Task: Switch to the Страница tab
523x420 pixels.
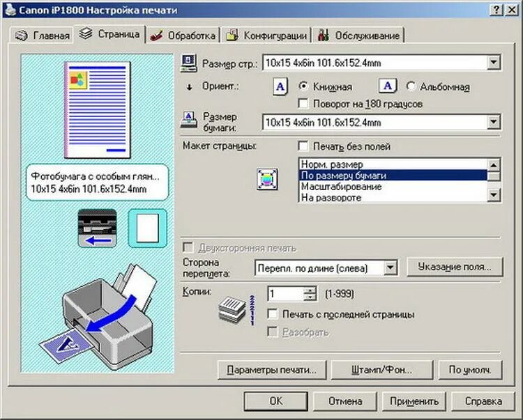Action: click(110, 34)
